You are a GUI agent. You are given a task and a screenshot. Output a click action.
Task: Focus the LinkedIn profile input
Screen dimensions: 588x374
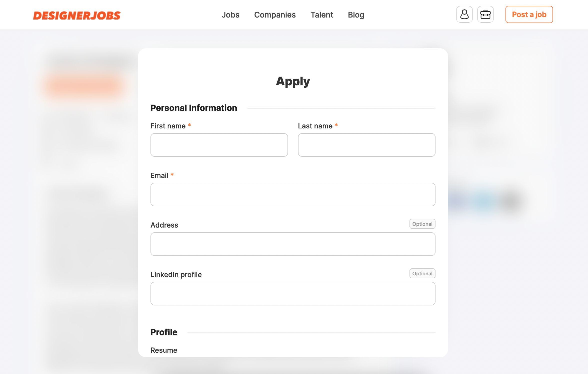coord(293,294)
